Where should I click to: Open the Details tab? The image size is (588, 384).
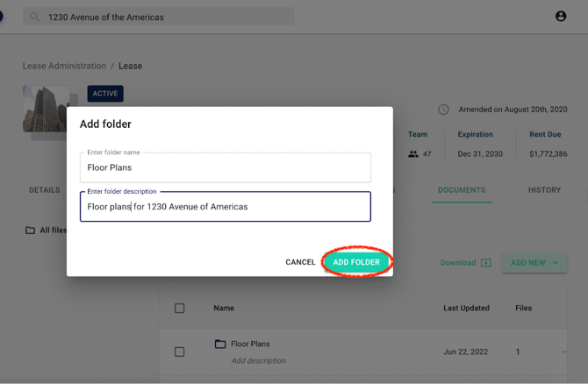coord(45,190)
